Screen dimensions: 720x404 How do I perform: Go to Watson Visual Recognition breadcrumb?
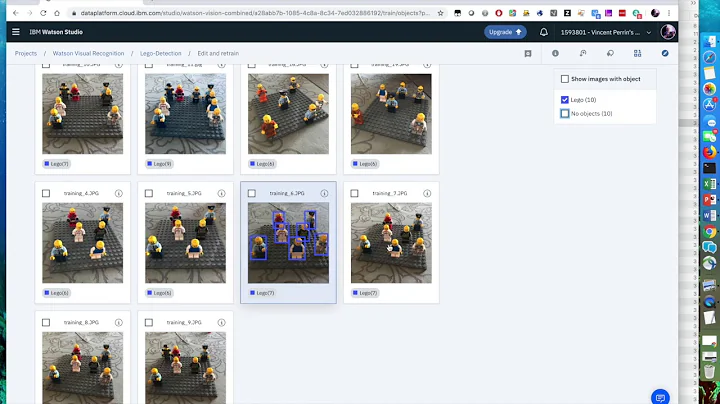tap(88, 53)
